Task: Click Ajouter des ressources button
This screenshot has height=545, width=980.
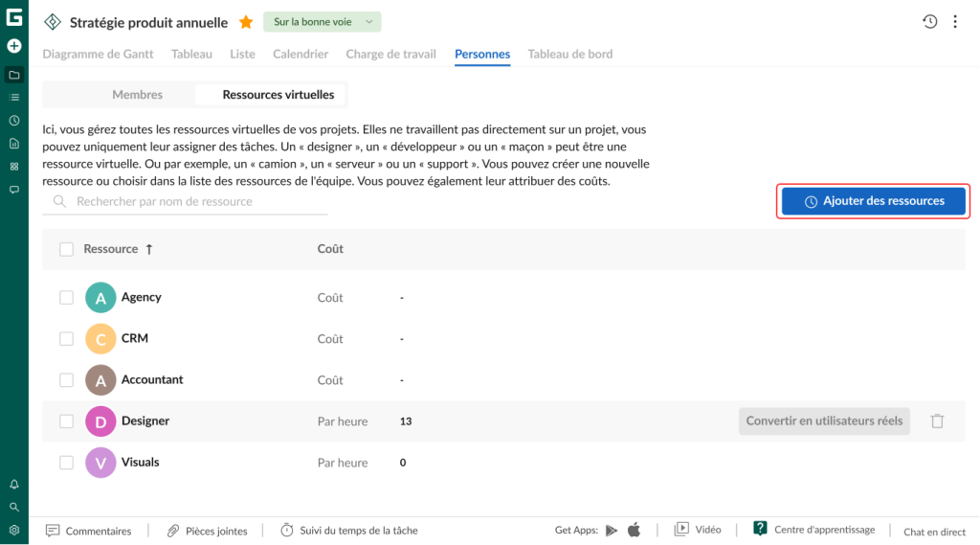Action: [873, 201]
